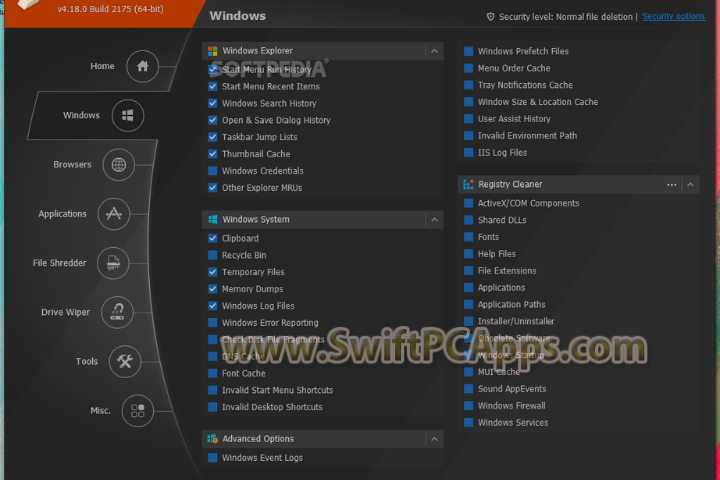Uncheck Memory Dumps

coord(213,289)
